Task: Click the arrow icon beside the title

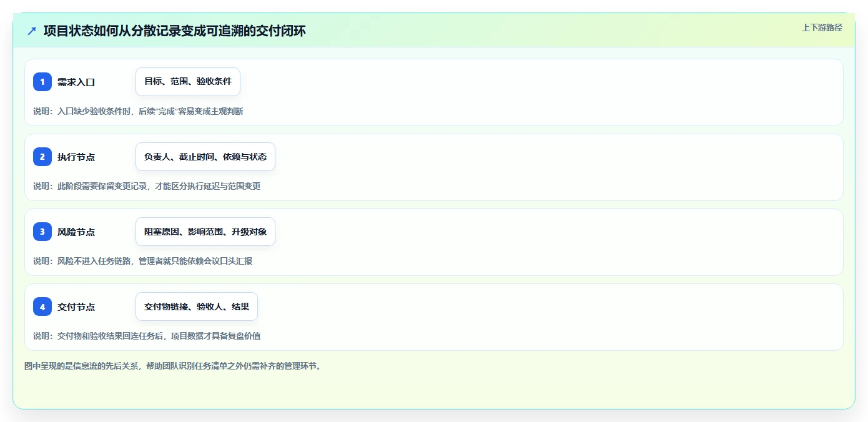Action: click(x=32, y=31)
